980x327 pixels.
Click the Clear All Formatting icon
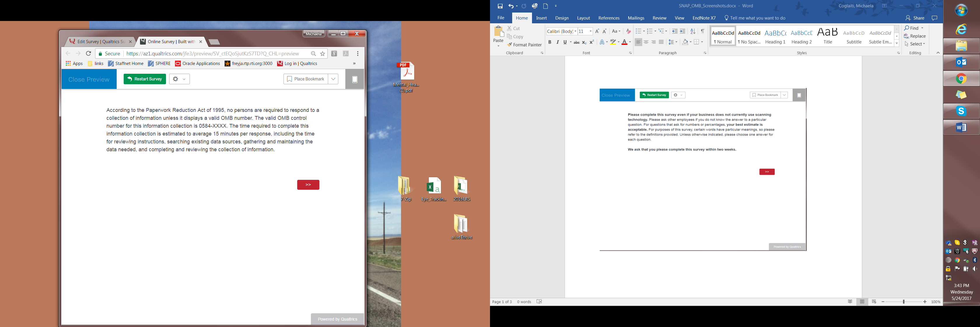pyautogui.click(x=629, y=31)
